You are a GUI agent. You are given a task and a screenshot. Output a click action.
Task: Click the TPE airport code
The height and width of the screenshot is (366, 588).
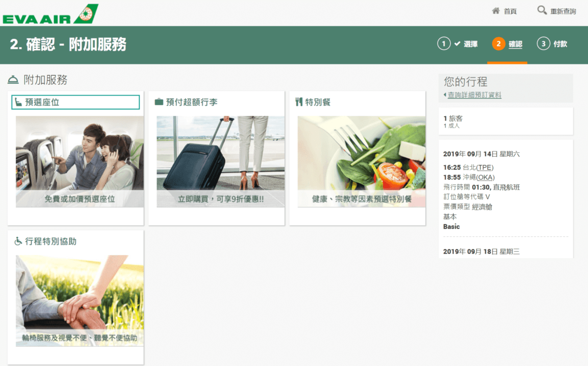pos(485,167)
